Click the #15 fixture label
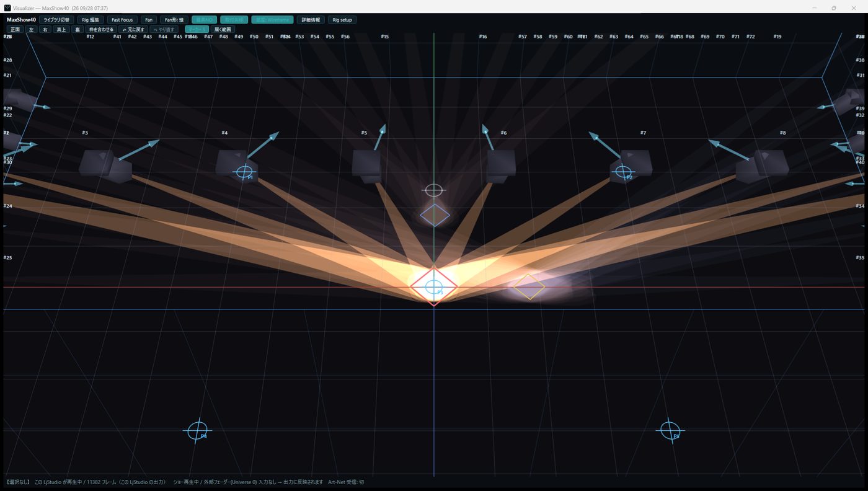The width and height of the screenshot is (868, 491). [x=385, y=37]
